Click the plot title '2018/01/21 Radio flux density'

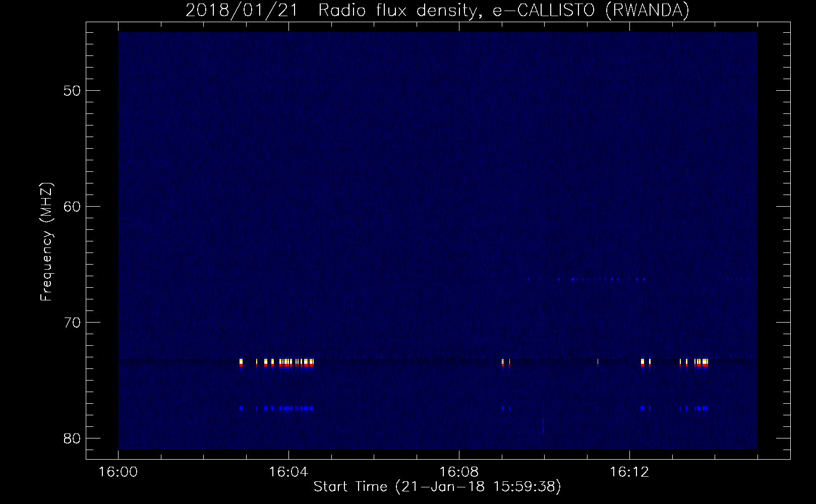click(x=331, y=10)
